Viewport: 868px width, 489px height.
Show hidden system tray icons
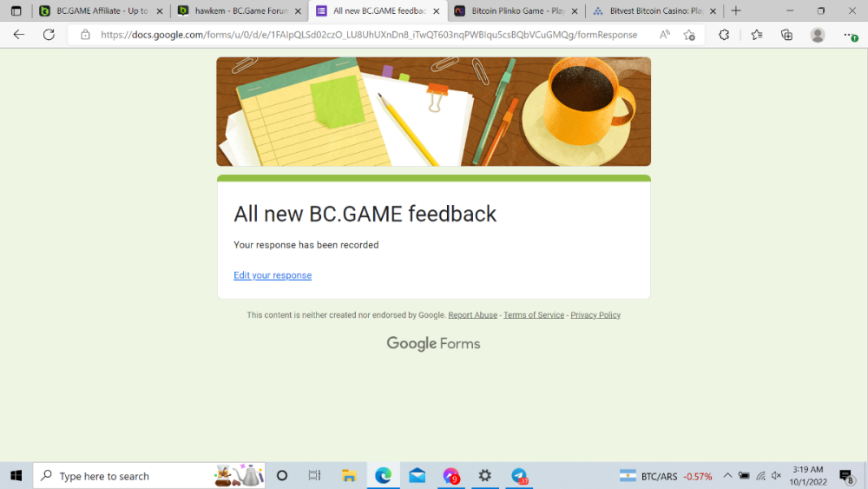[x=727, y=476]
